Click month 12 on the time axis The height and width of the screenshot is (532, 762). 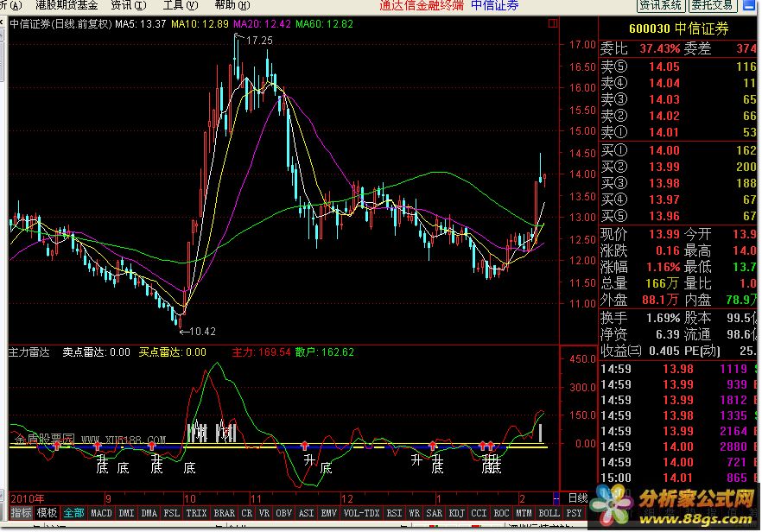pos(347,498)
